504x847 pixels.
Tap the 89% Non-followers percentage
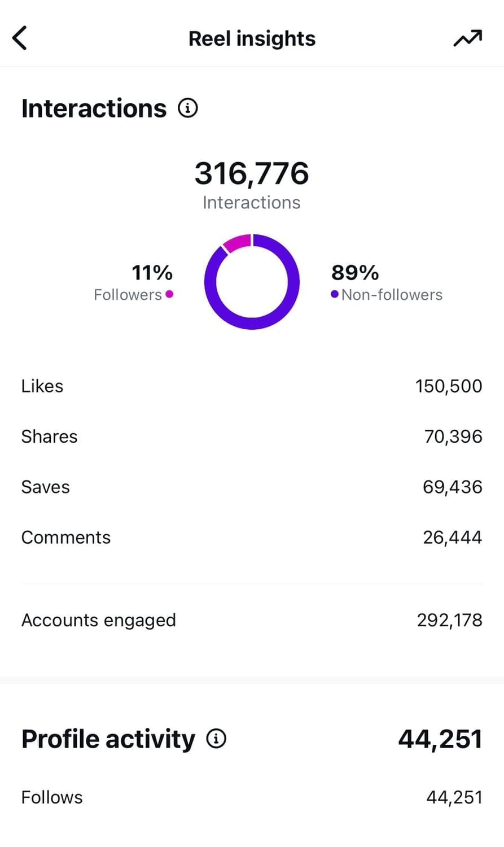coord(355,273)
